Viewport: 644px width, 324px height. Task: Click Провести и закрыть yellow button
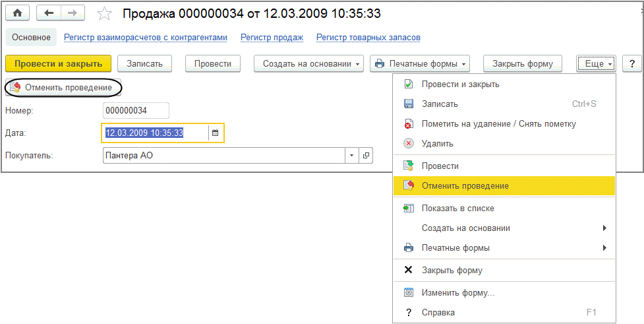tap(58, 64)
